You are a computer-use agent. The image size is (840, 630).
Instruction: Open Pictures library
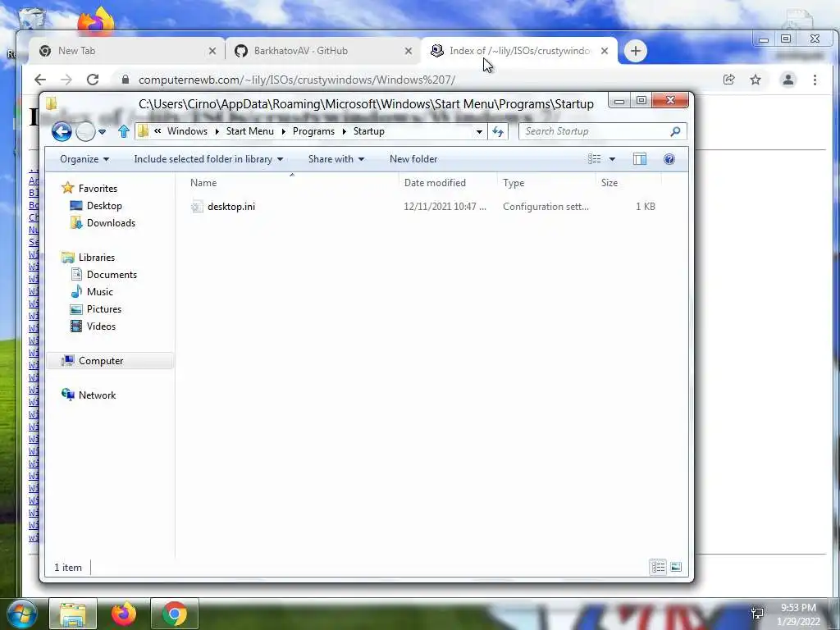(104, 309)
